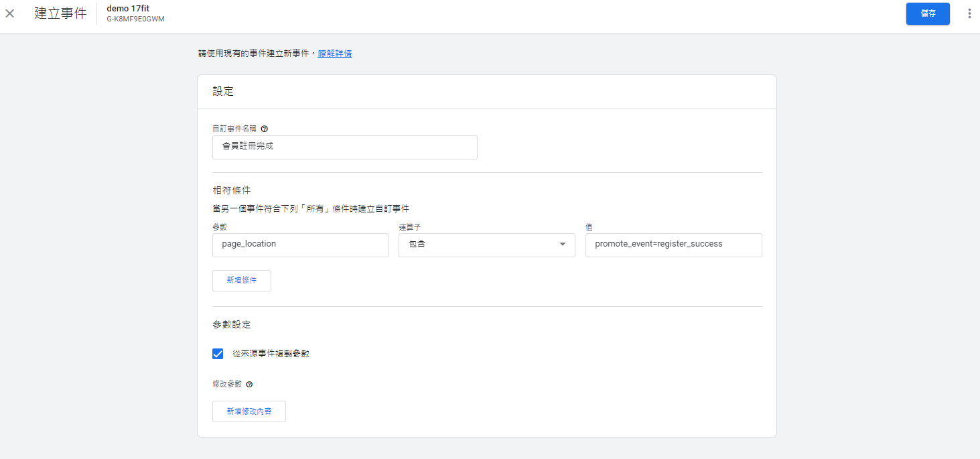Close the 建立事件 panel with X

(10, 13)
